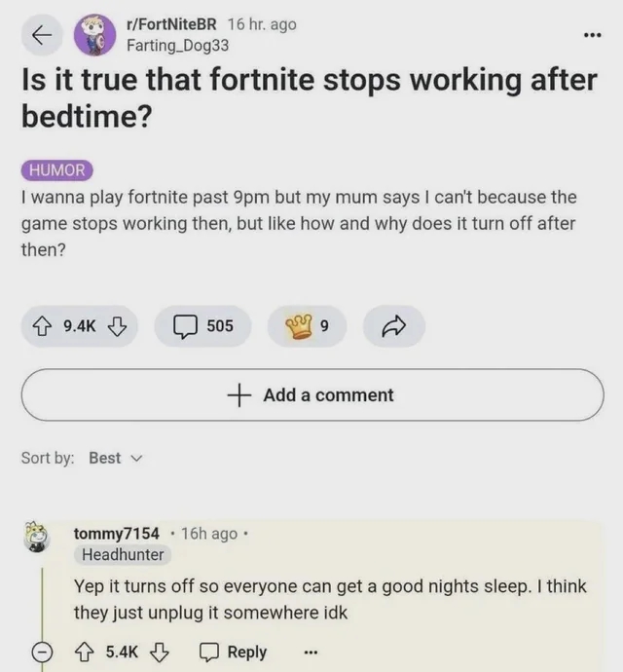Downvote tommy7154's comment
The width and height of the screenshot is (623, 672).
(159, 653)
